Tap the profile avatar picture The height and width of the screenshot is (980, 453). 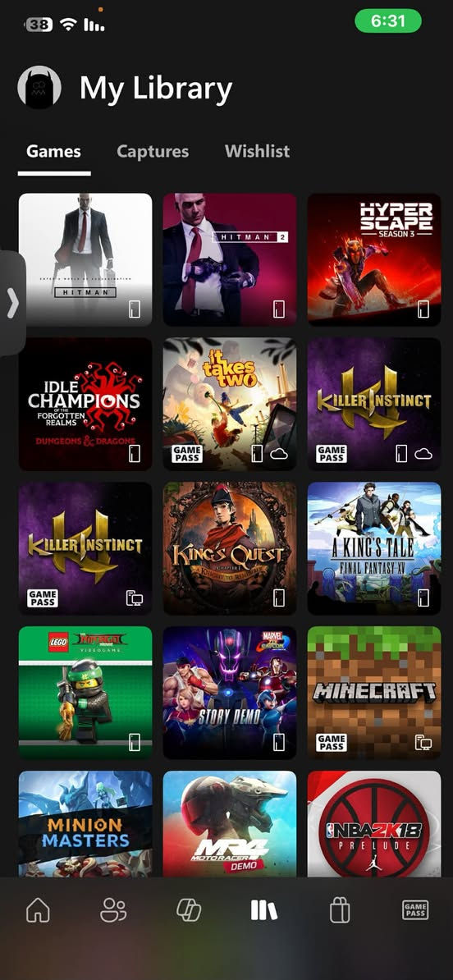tap(39, 88)
